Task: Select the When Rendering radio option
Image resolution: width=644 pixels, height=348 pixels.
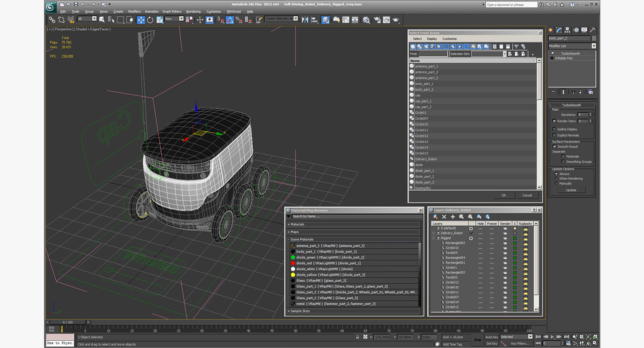Action: 556,179
